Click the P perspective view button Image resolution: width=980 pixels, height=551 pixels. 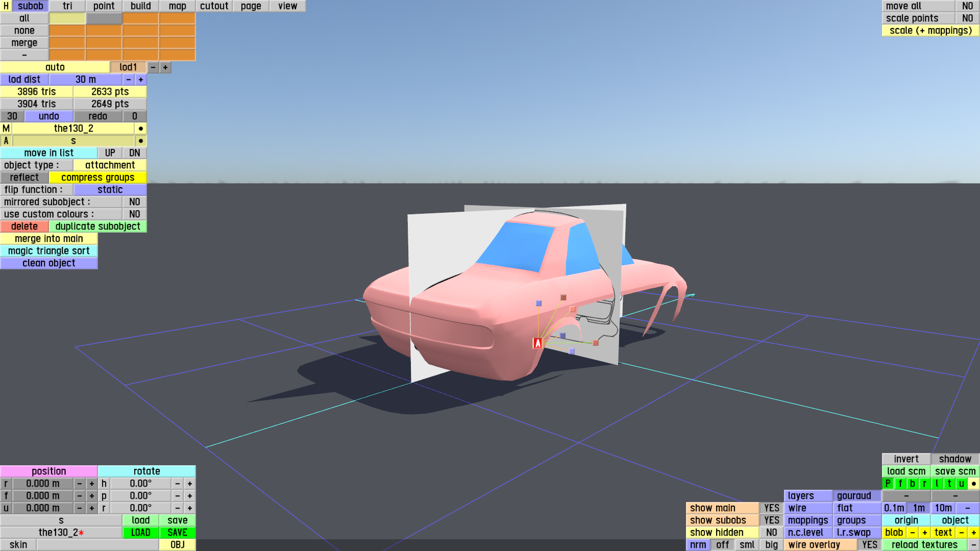(888, 484)
